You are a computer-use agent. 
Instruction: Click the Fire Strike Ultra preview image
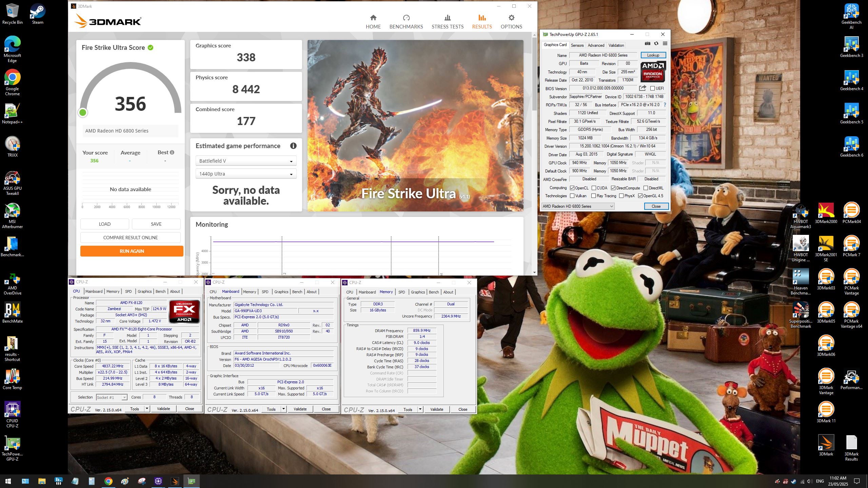tap(415, 125)
